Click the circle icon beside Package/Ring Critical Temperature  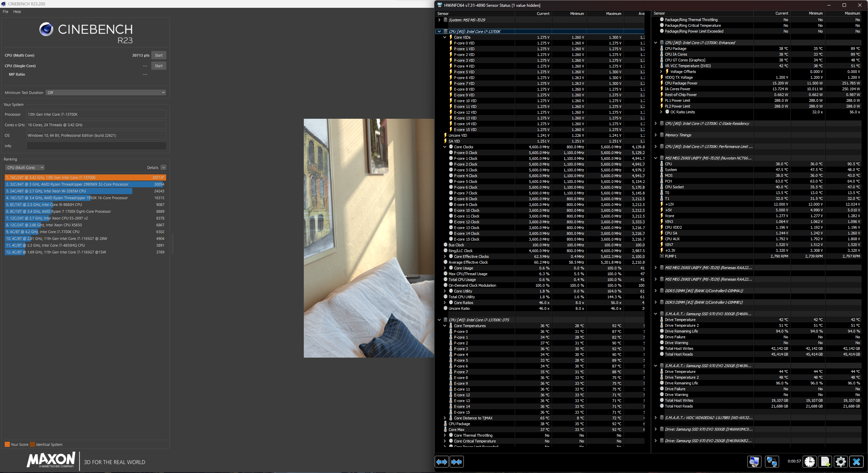(662, 25)
